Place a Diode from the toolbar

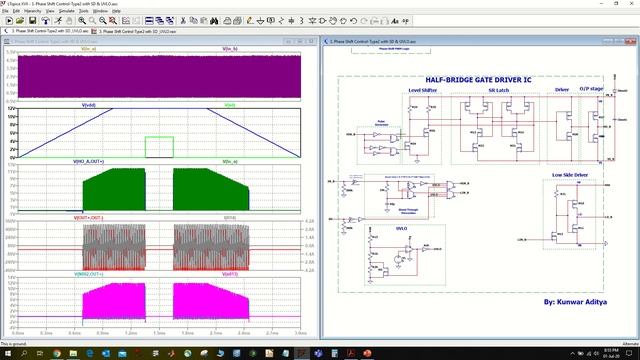[312, 21]
